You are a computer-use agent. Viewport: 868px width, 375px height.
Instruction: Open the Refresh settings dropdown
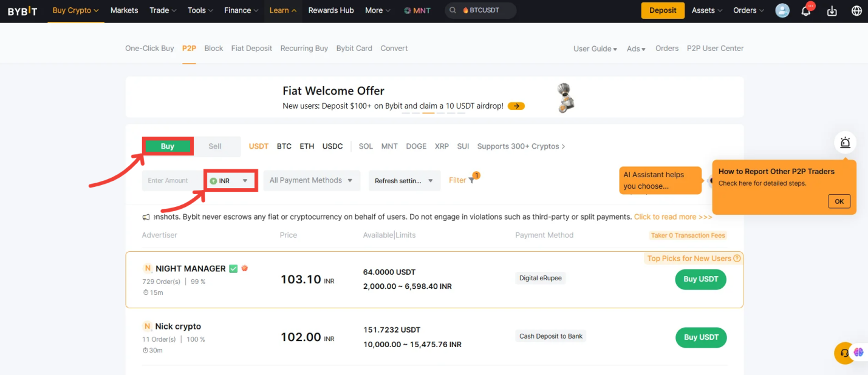coord(403,180)
